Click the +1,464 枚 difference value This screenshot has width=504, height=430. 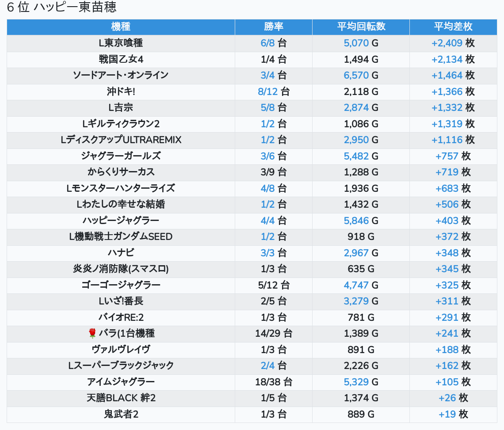[453, 75]
